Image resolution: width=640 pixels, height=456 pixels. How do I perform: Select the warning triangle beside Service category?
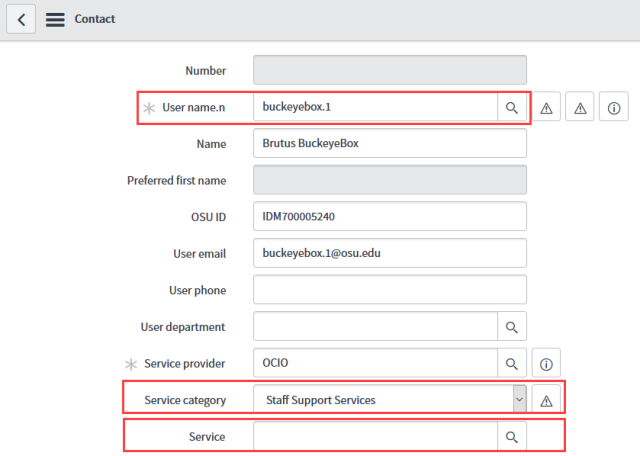(546, 400)
